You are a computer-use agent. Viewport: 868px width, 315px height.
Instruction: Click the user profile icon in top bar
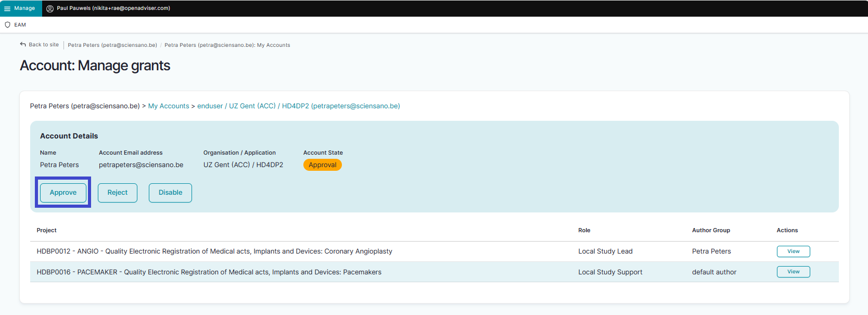tap(50, 8)
